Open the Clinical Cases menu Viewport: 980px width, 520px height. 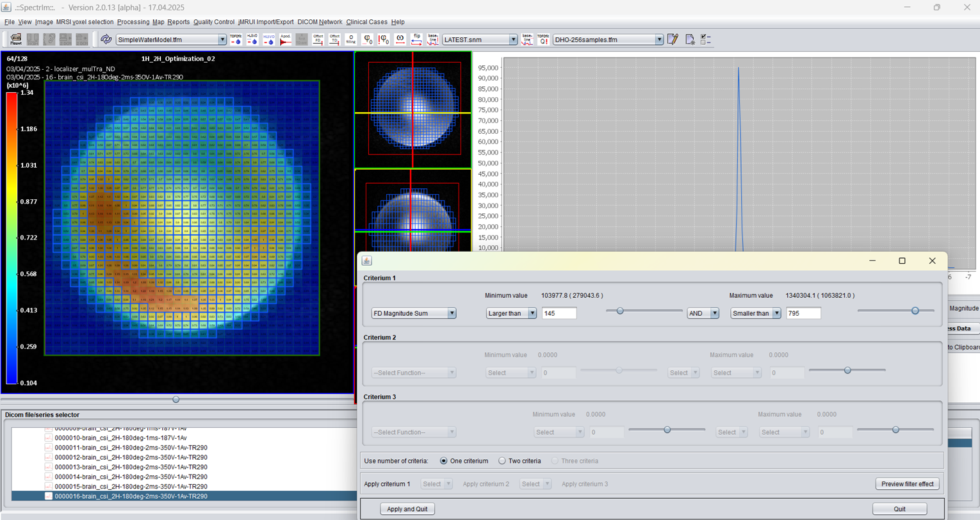(x=367, y=22)
